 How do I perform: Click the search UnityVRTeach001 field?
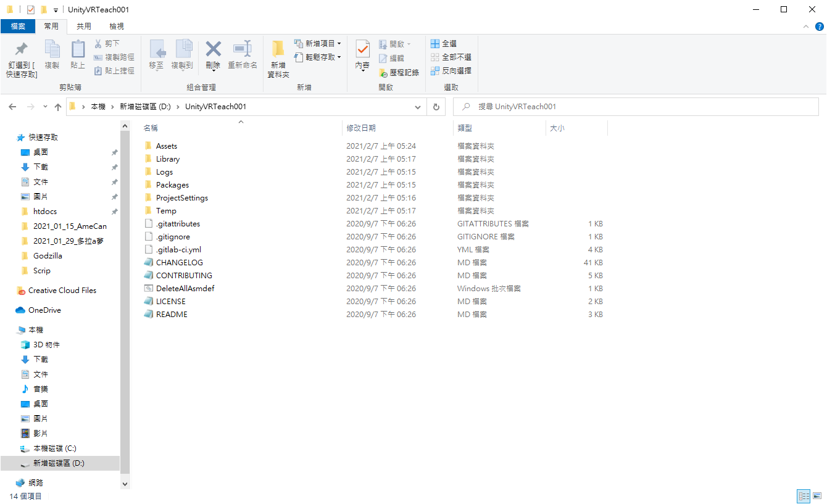636,107
